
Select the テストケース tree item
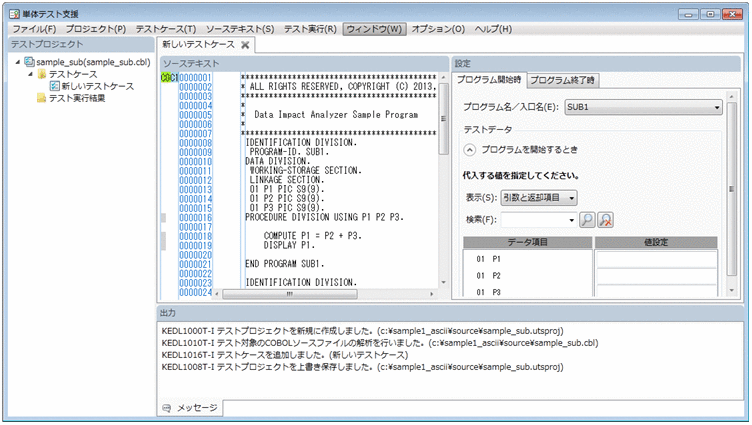point(73,74)
